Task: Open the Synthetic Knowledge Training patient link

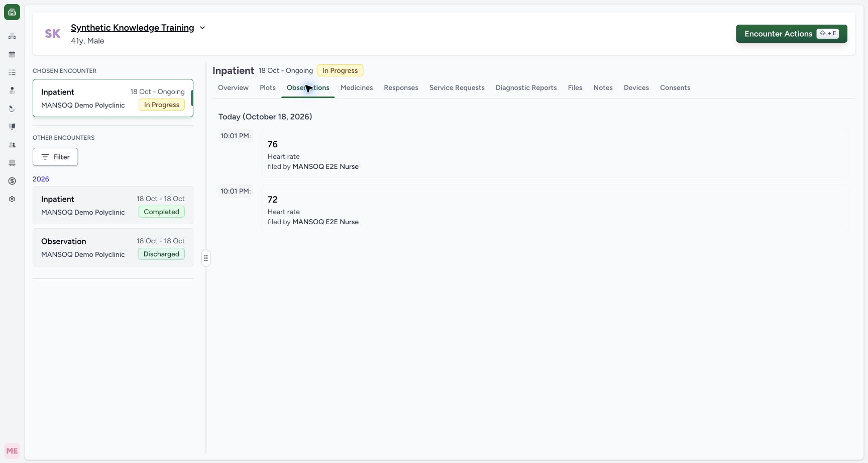Action: [x=133, y=28]
